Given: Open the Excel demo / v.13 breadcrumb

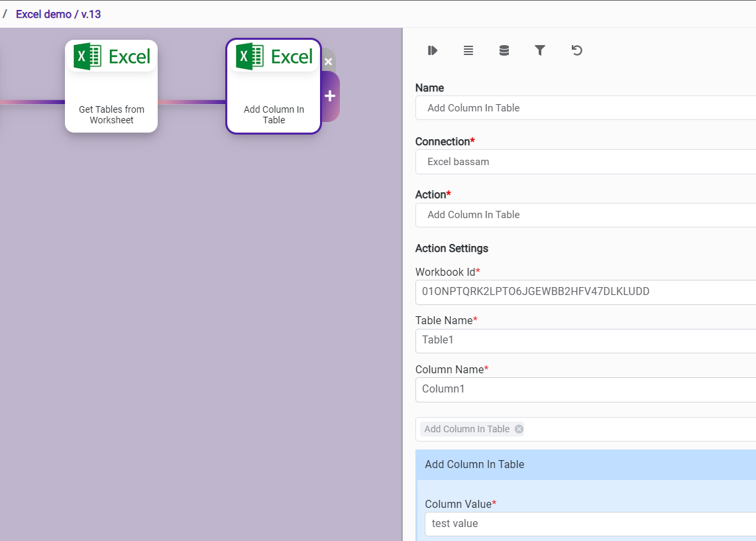Looking at the screenshot, I should click(58, 14).
